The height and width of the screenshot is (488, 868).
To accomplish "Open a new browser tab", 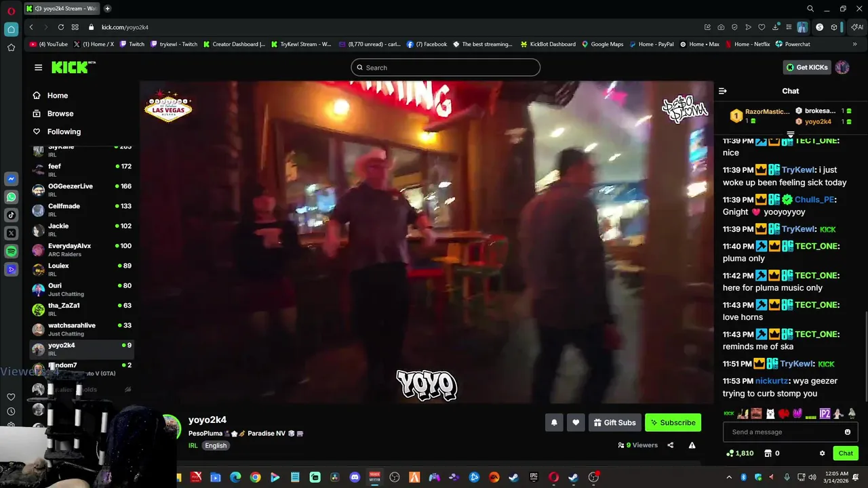I will coord(107,9).
